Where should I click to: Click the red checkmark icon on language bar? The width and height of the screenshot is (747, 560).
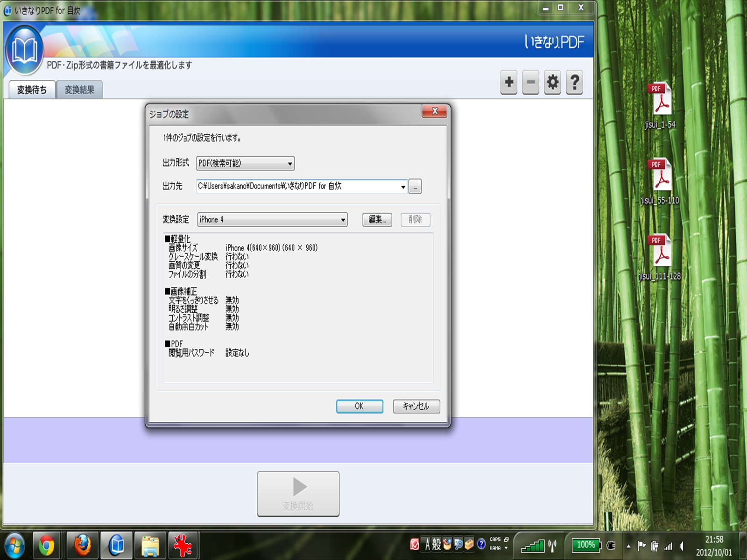[415, 545]
